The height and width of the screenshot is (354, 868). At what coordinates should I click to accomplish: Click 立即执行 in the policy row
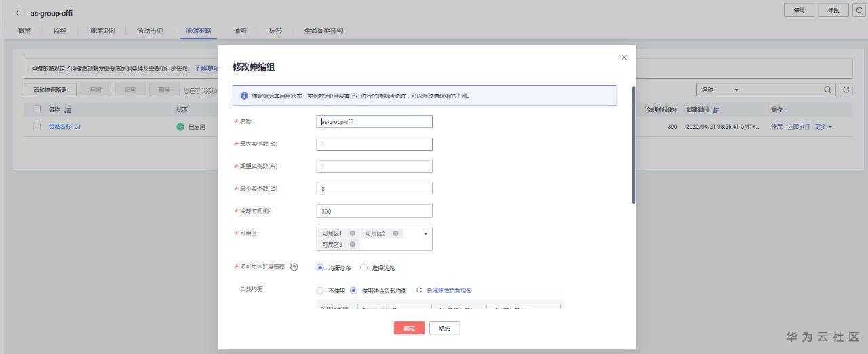pyautogui.click(x=798, y=127)
